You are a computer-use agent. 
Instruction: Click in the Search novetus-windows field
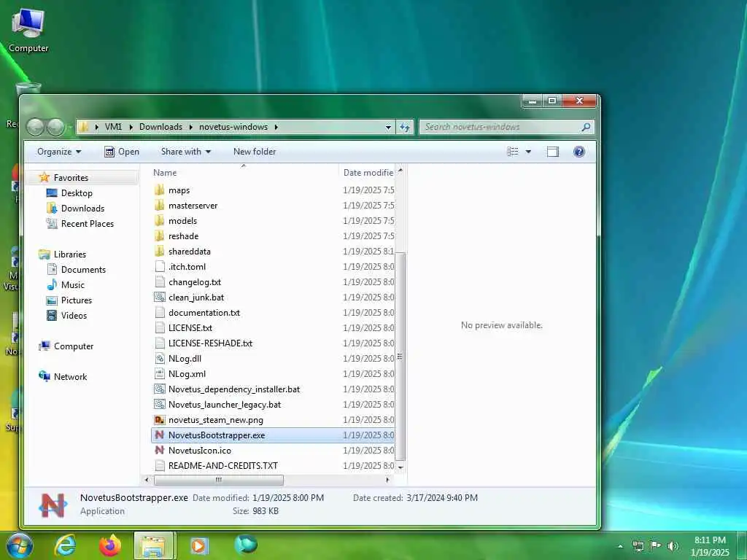tap(502, 127)
